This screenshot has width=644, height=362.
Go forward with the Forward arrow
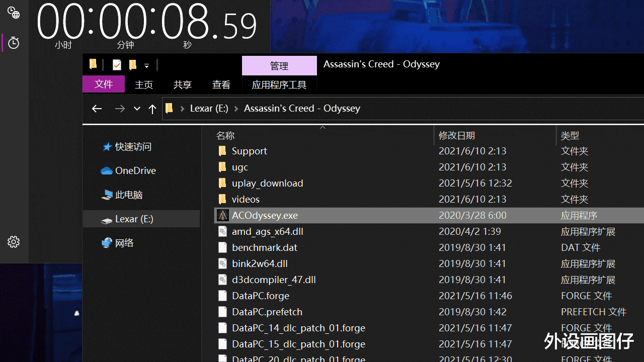[x=120, y=109]
